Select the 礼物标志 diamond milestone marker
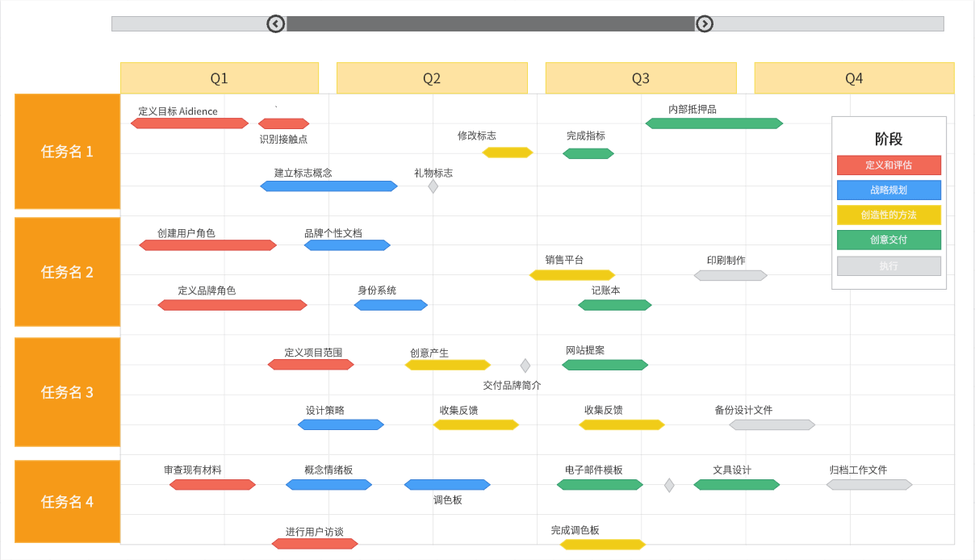The image size is (975, 560). [433, 185]
